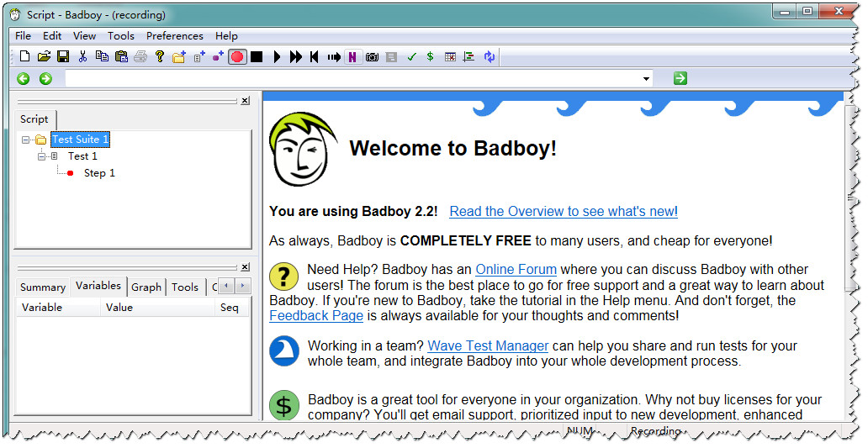Select Test Suite 1 in the script tree
The height and width of the screenshot is (448, 868).
tap(80, 140)
